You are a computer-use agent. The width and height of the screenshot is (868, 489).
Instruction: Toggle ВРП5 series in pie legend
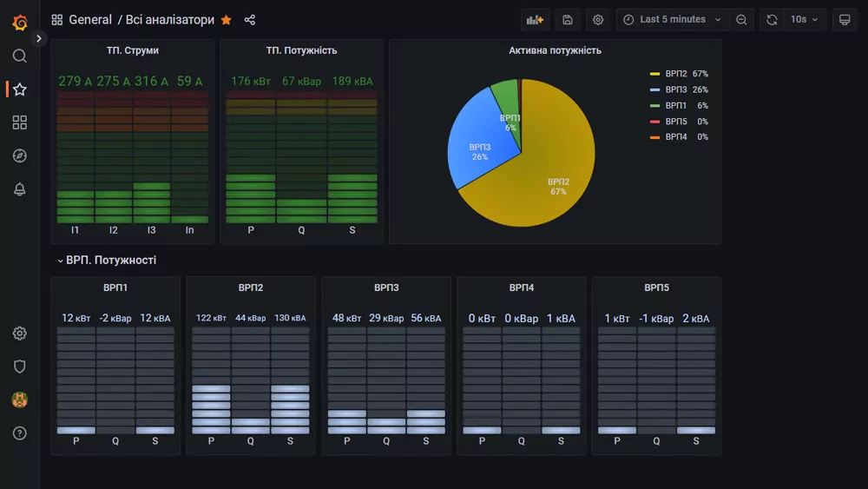click(676, 122)
